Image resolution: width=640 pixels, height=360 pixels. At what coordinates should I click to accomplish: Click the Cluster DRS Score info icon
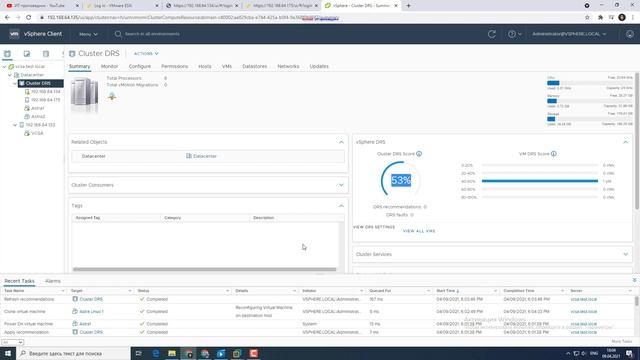tap(419, 154)
